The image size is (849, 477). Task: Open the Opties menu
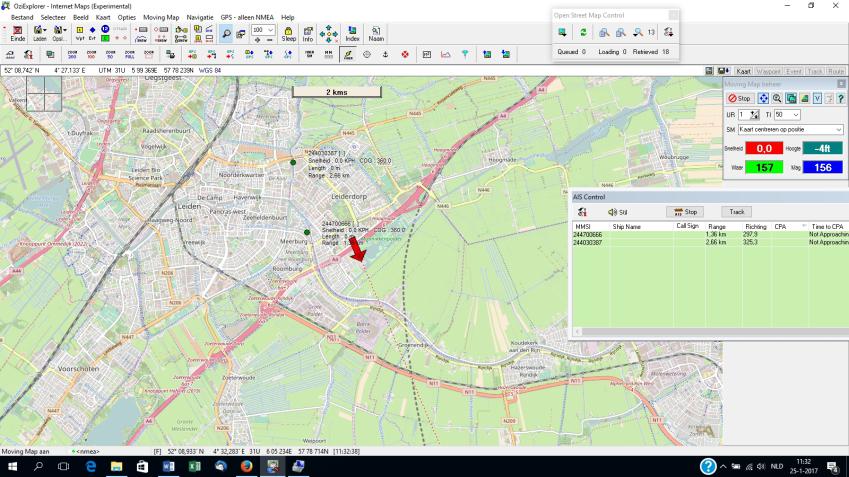point(127,17)
